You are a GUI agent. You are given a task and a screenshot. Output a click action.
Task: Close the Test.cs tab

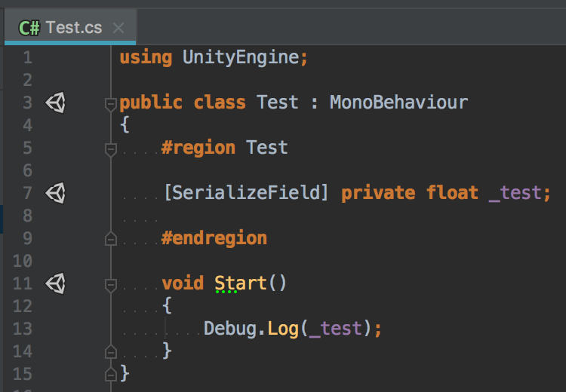118,28
